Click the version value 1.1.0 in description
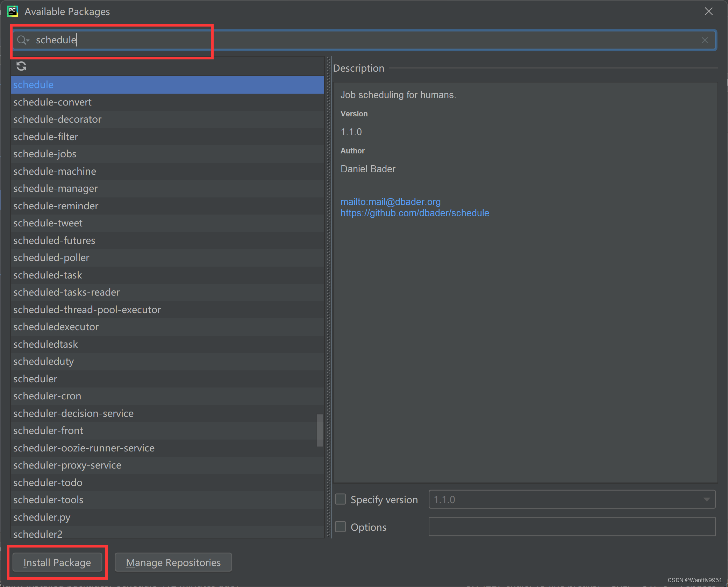 pyautogui.click(x=351, y=132)
